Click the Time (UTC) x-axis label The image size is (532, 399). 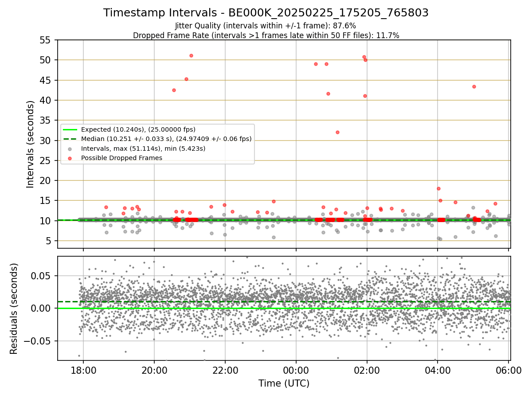(284, 383)
